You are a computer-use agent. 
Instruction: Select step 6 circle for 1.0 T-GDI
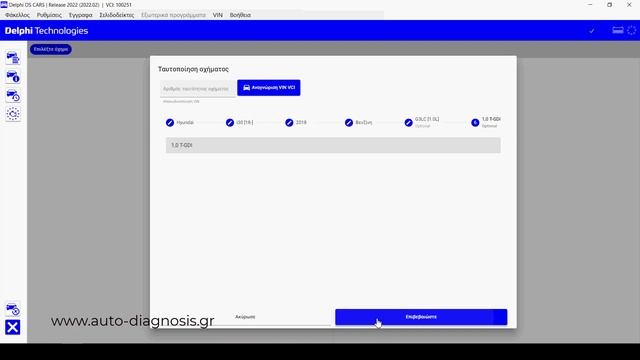[x=475, y=122]
